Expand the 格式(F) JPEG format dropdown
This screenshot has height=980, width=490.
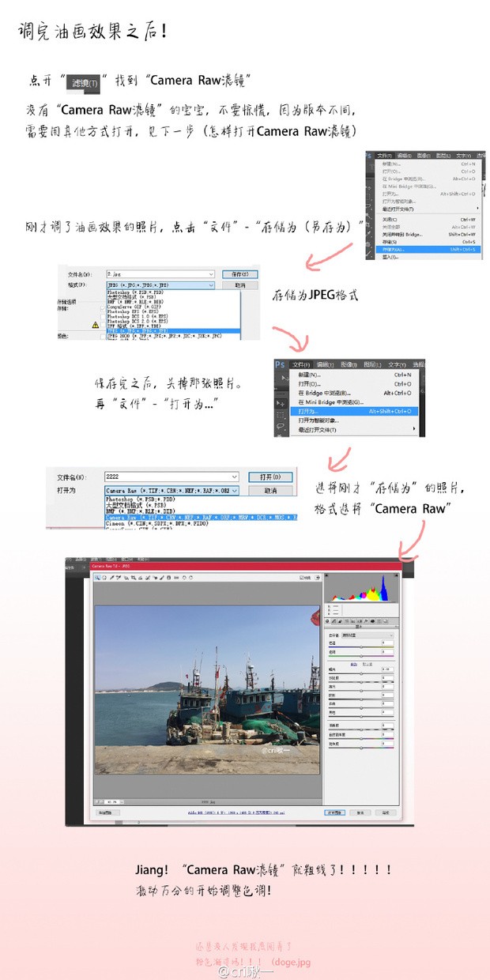(x=211, y=285)
